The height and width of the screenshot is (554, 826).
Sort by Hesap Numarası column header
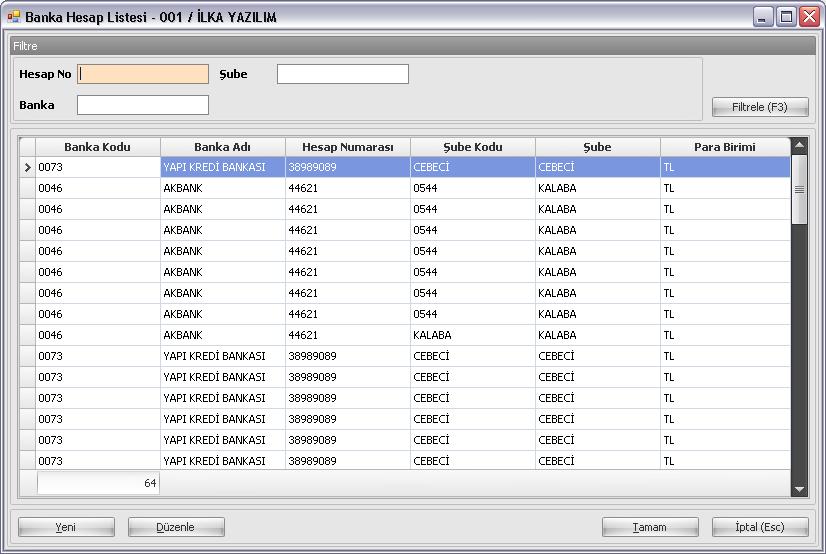point(348,147)
